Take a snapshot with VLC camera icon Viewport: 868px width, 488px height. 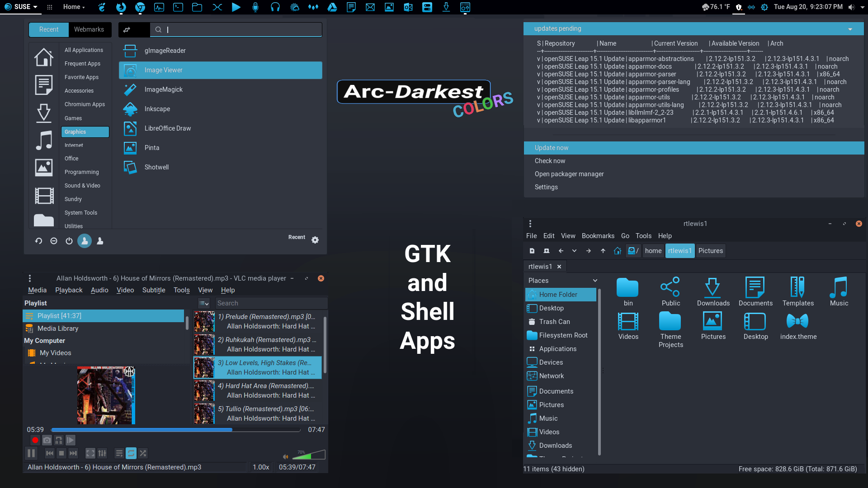[47, 440]
